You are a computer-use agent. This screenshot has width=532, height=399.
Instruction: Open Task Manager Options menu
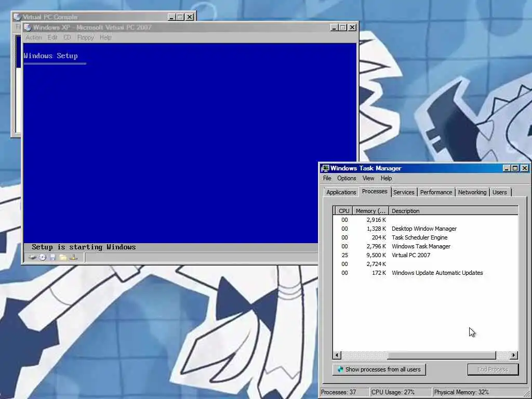point(347,178)
